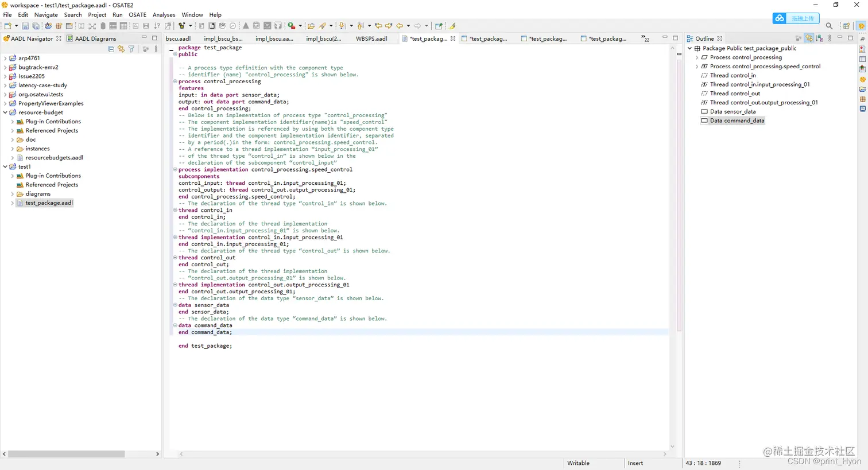Image resolution: width=868 pixels, height=470 pixels.
Task: Fold the process implementation control_processing.speed_control block
Action: pyautogui.click(x=175, y=169)
